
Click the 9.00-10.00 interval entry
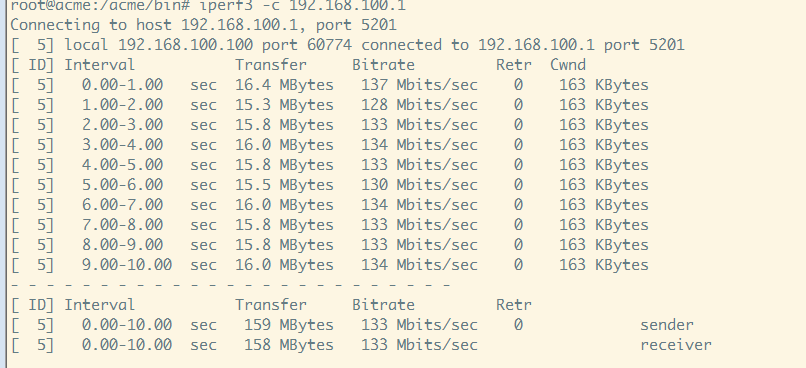pyautogui.click(x=126, y=265)
